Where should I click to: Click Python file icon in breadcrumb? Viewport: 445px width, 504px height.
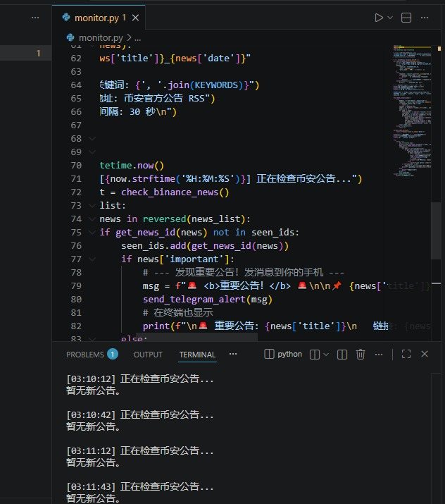click(x=70, y=38)
